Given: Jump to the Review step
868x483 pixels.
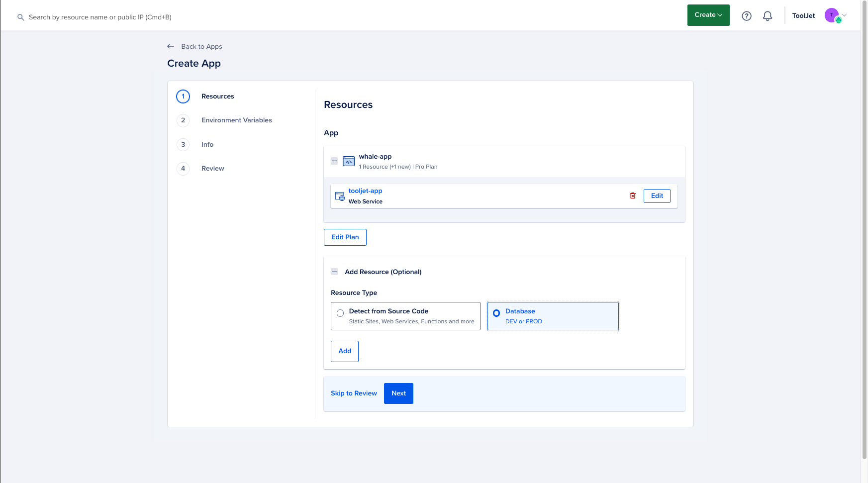Looking at the screenshot, I should coord(212,169).
